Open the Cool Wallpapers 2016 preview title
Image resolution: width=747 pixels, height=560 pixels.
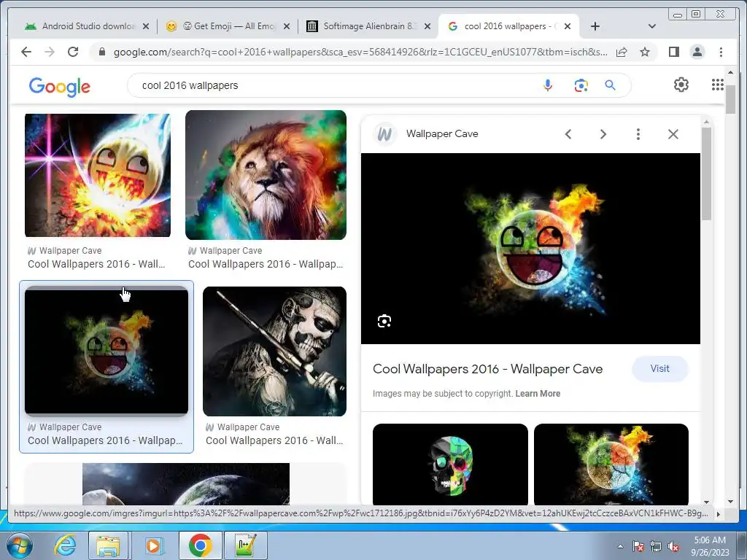coord(487,369)
